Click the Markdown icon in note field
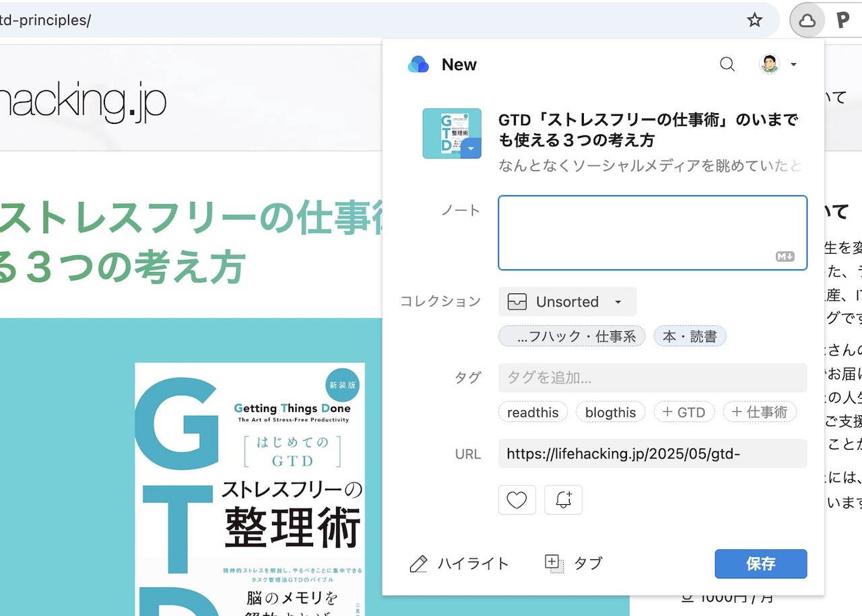862x616 pixels. pyautogui.click(x=785, y=256)
